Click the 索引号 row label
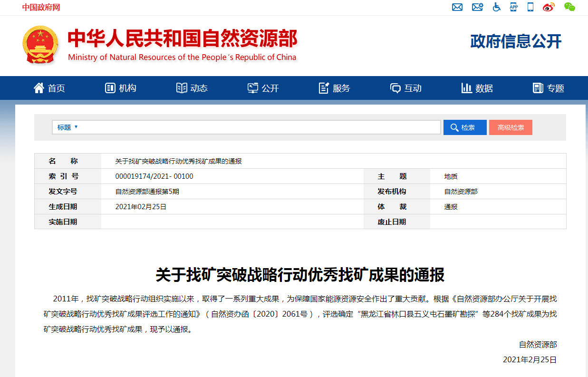 63,176
